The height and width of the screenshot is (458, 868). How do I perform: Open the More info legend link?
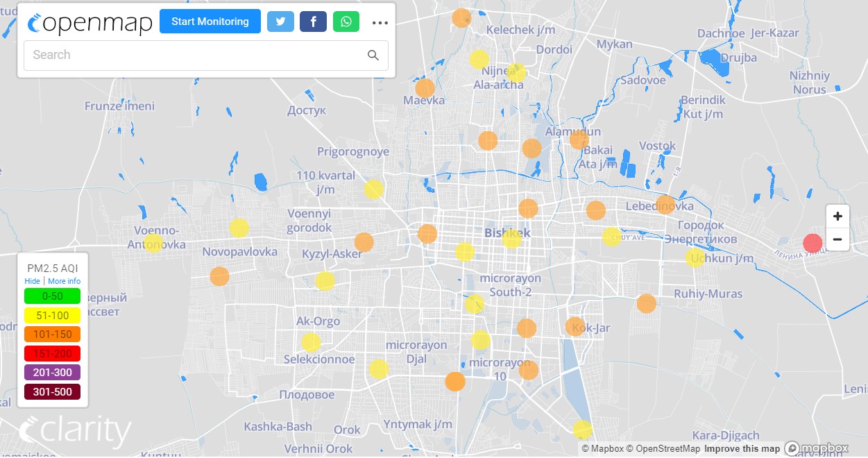click(x=64, y=281)
